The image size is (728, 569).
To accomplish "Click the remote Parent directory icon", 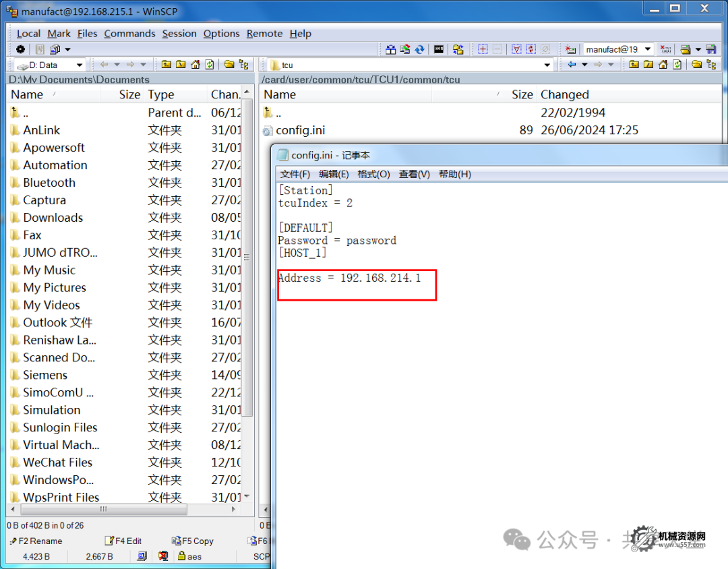I will (636, 64).
